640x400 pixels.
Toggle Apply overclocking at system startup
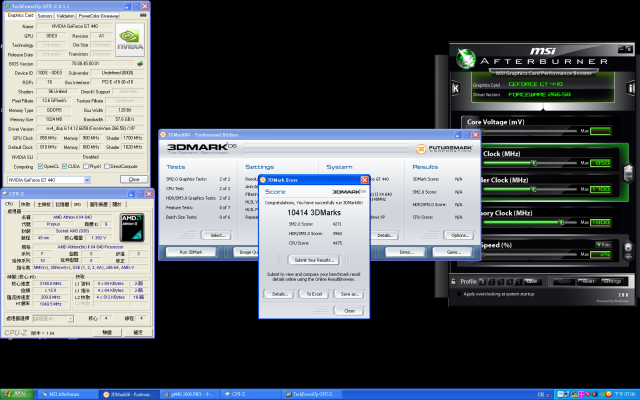point(459,294)
